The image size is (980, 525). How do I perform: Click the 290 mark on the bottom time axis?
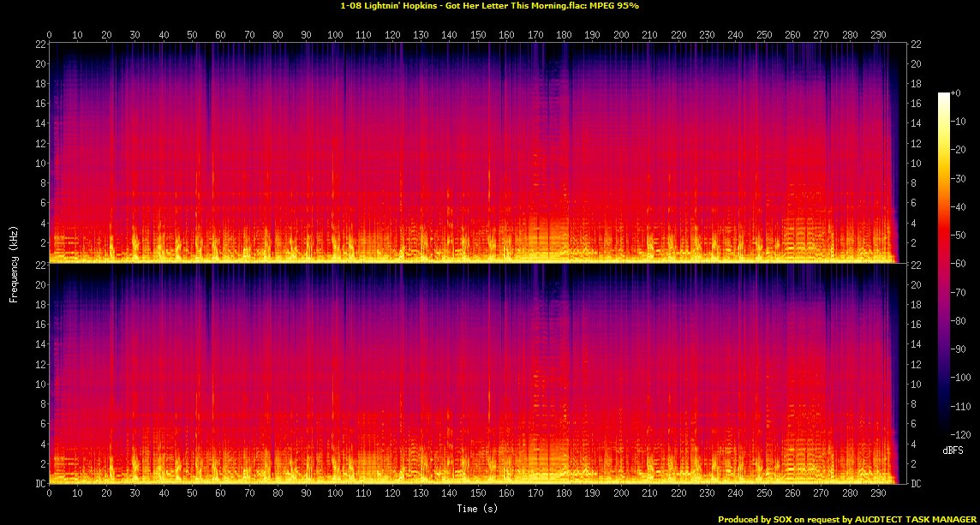tap(878, 494)
